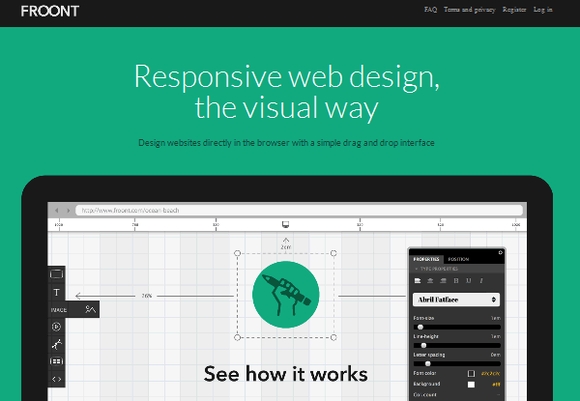Screen dimensions: 580x401
Task: Click the Design websites directly subtitle text
Action: 286,143
